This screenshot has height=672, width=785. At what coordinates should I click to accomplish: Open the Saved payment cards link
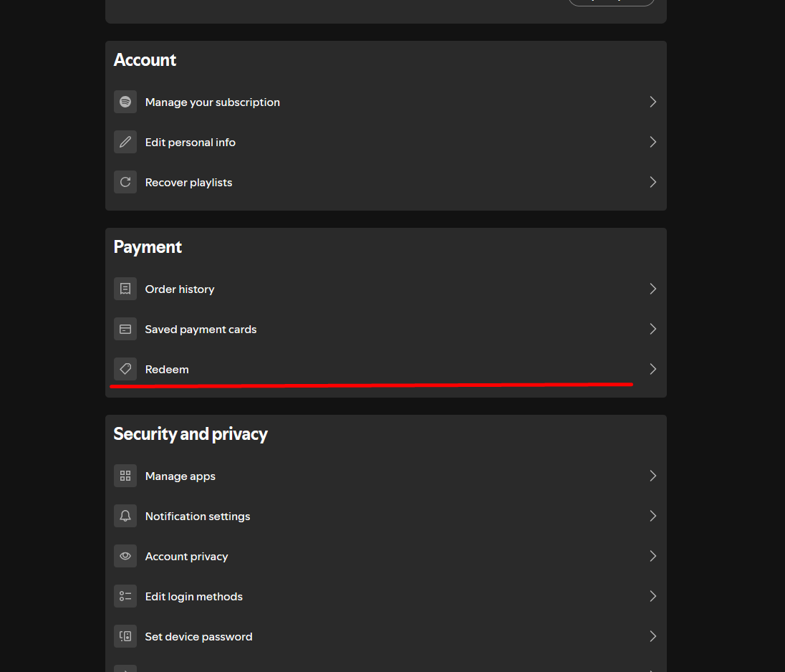(x=201, y=330)
